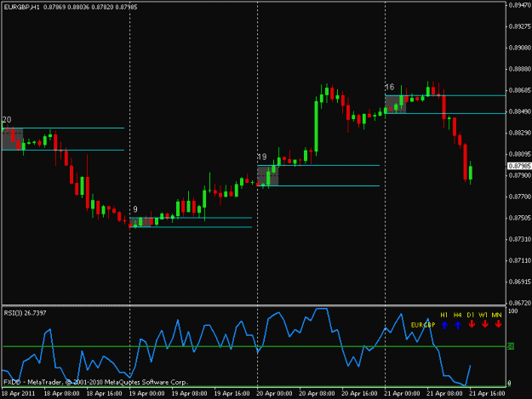Click the W1 timeframe label
This screenshot has height=399, width=532.
pyautogui.click(x=483, y=315)
